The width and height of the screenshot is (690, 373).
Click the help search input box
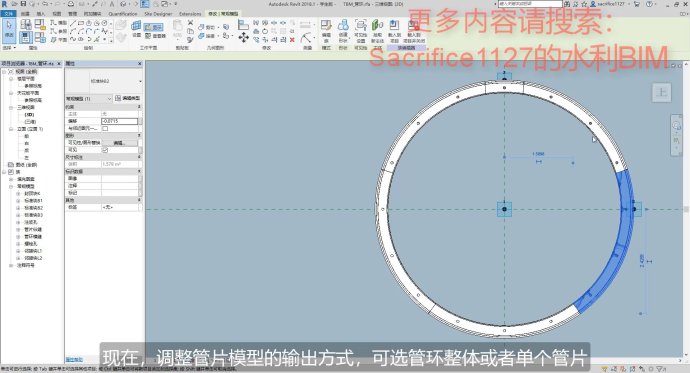pos(530,4)
